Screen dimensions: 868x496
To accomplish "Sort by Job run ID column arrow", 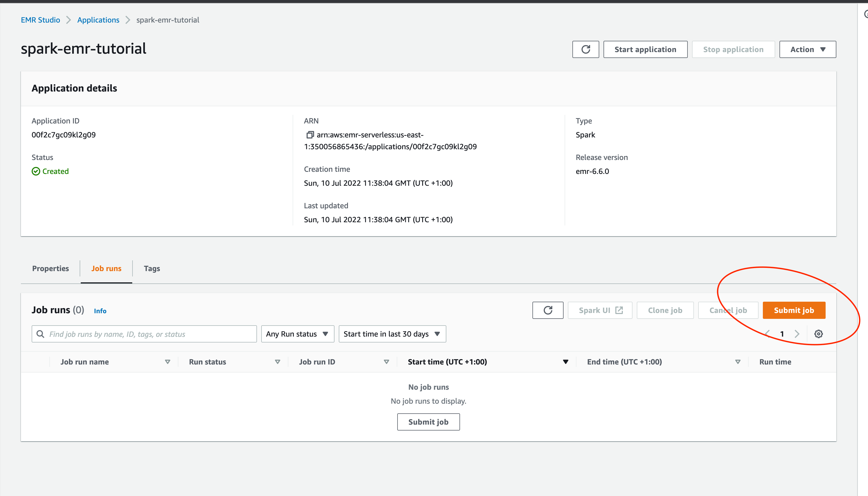I will pos(386,362).
